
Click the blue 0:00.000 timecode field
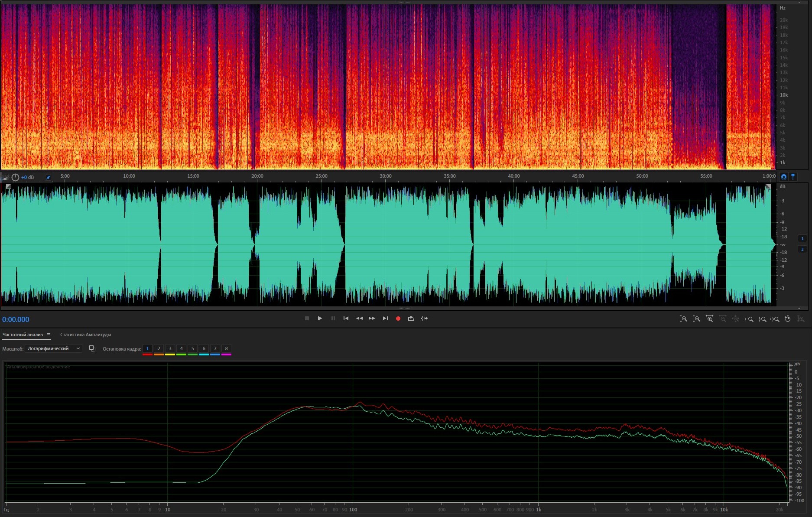[16, 319]
